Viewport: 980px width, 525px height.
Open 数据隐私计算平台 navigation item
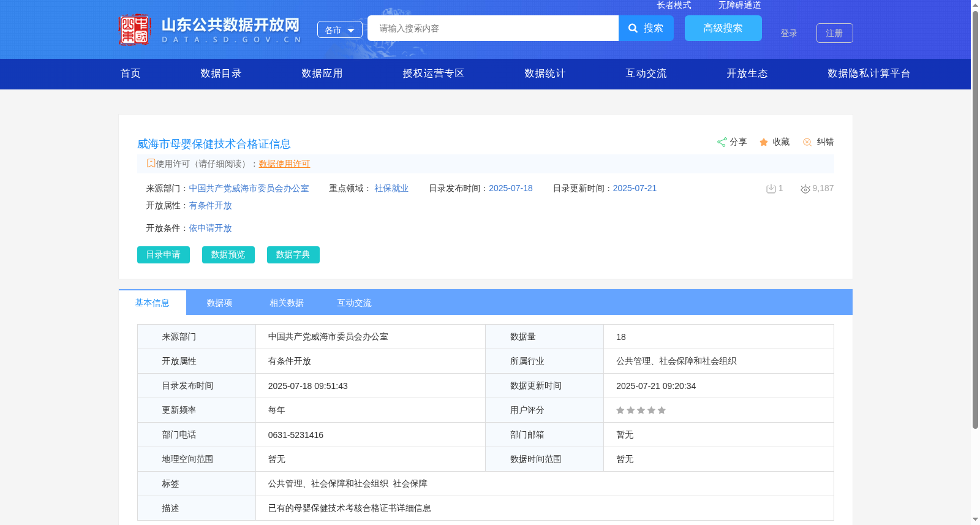[x=869, y=74]
